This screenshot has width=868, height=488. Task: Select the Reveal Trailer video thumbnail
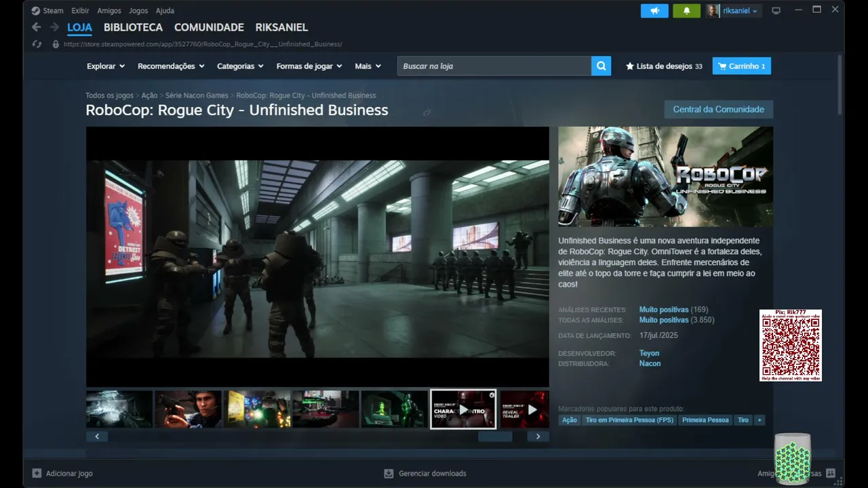tap(524, 409)
